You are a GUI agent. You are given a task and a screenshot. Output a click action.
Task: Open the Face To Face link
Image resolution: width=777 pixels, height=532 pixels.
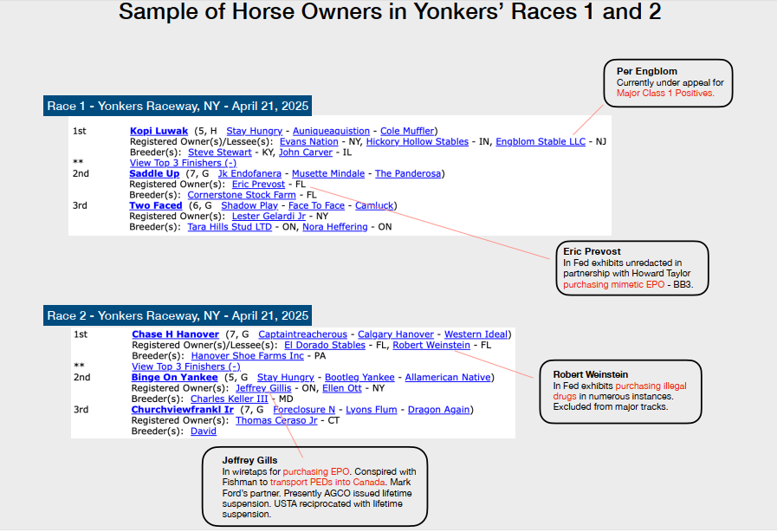click(x=316, y=205)
